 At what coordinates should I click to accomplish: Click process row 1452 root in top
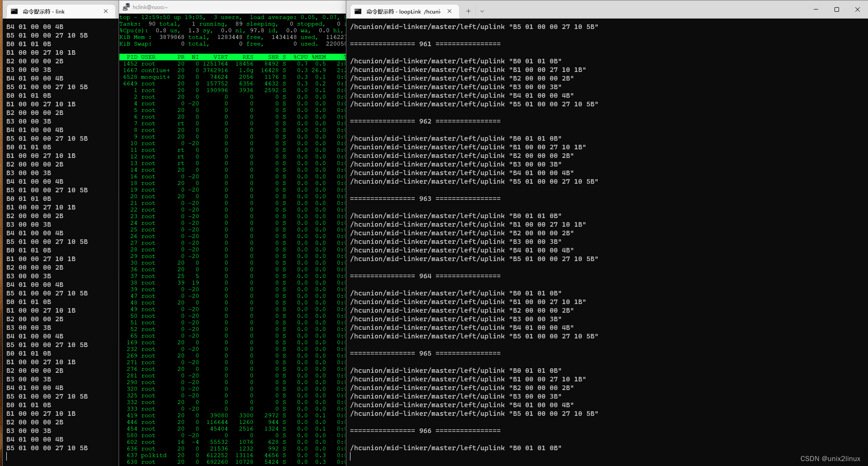232,64
